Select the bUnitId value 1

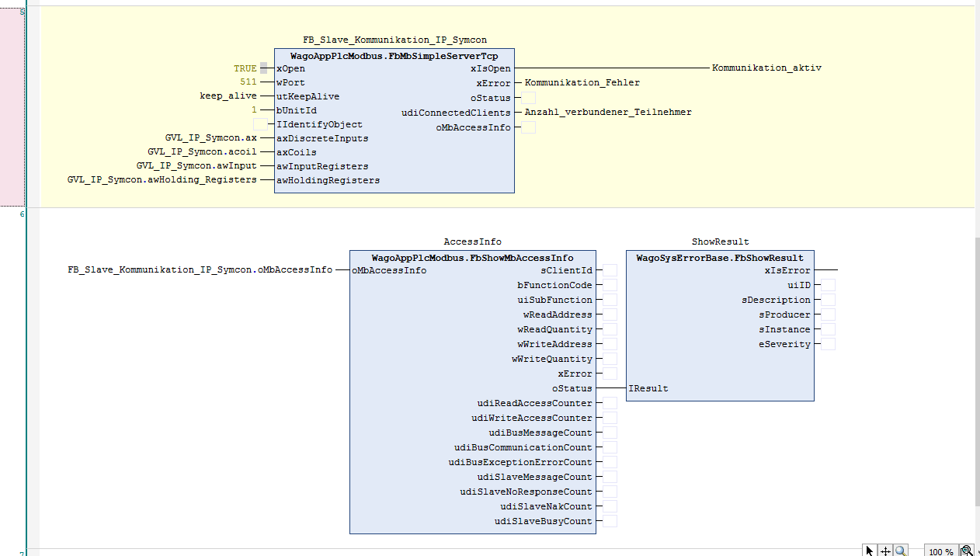pyautogui.click(x=254, y=110)
